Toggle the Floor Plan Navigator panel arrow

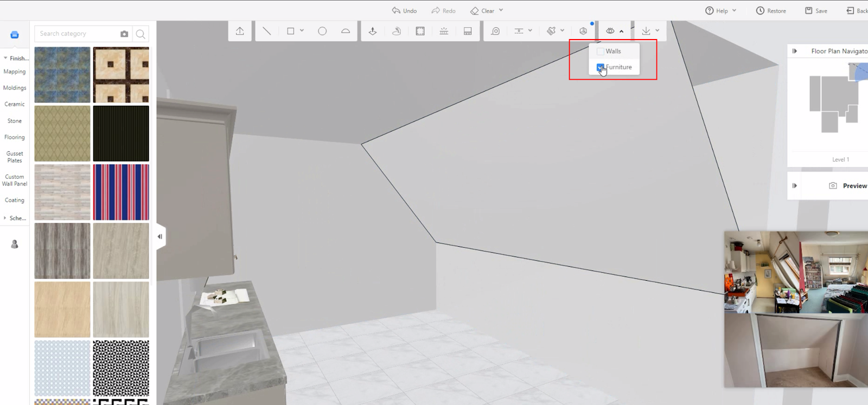coord(795,51)
